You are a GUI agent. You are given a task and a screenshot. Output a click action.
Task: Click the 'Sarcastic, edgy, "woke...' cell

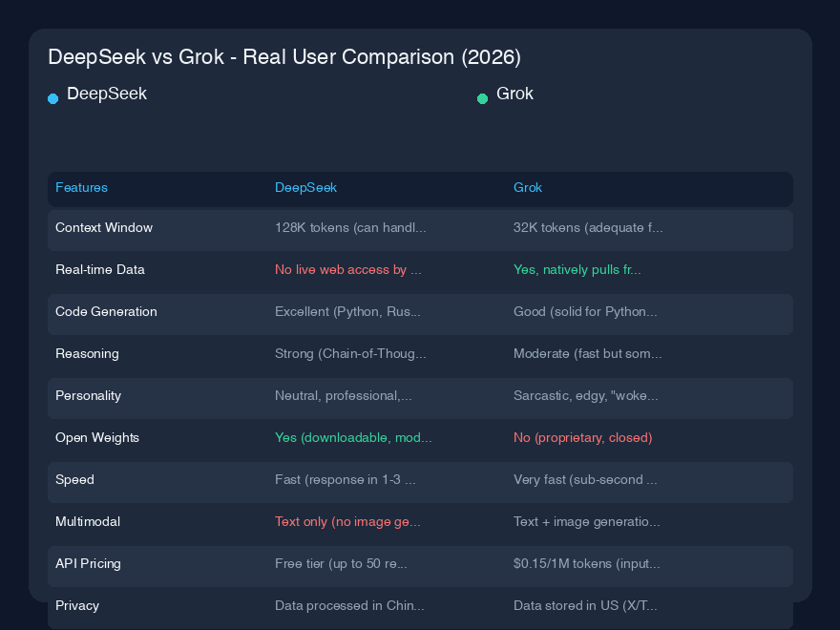coord(586,396)
